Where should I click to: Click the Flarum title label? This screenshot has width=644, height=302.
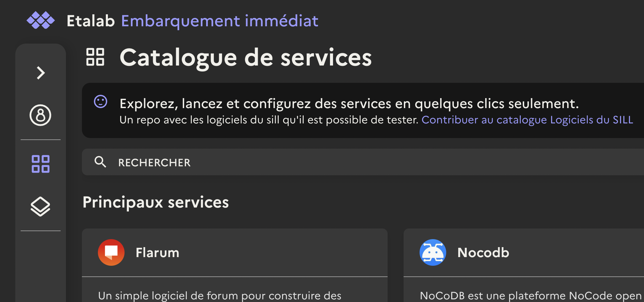click(157, 252)
